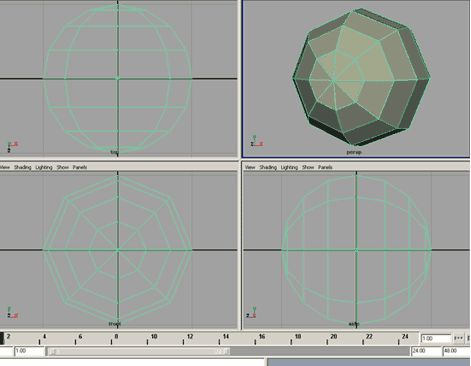Click the playback end time field 24.00
Viewport: 471px width, 366px height.
click(x=426, y=351)
